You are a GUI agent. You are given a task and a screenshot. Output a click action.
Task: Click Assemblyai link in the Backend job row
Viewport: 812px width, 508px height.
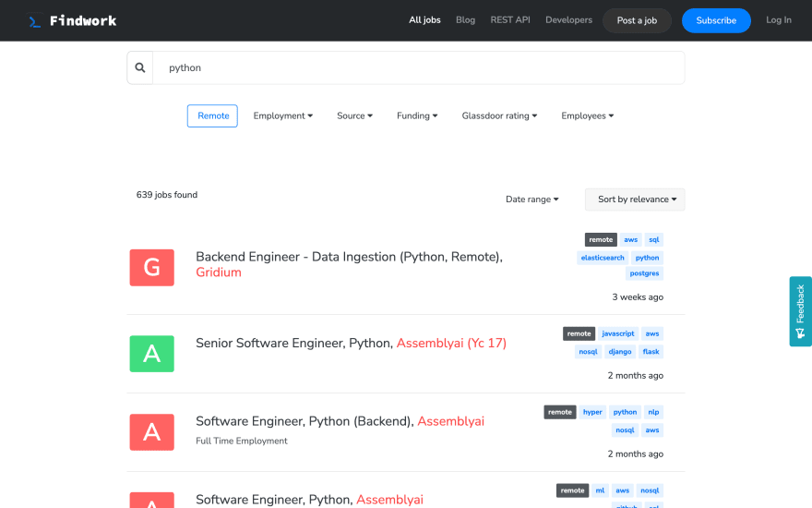450,421
